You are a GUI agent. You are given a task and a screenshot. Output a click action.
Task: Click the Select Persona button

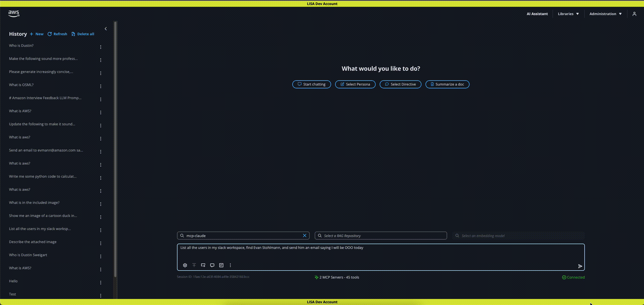point(355,84)
